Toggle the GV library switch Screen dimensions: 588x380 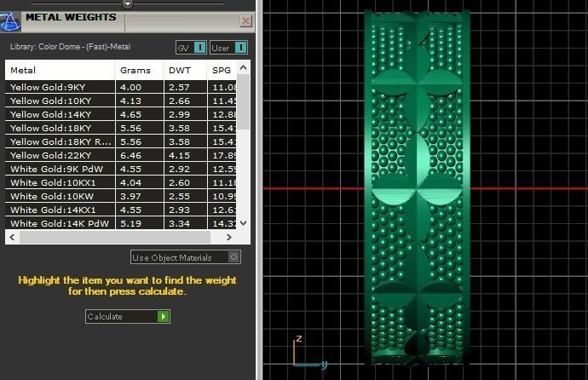[191, 48]
